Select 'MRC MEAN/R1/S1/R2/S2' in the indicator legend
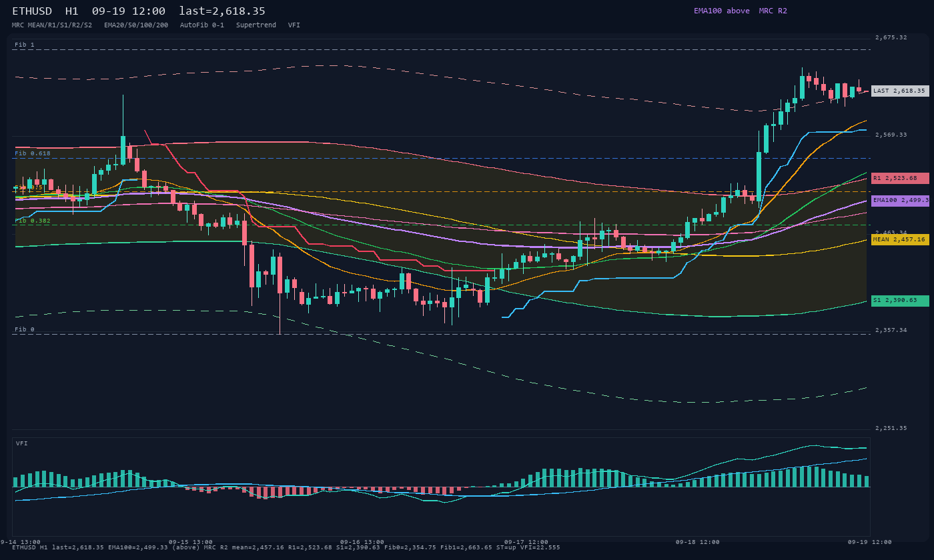The height and width of the screenshot is (560, 934). 52,25
